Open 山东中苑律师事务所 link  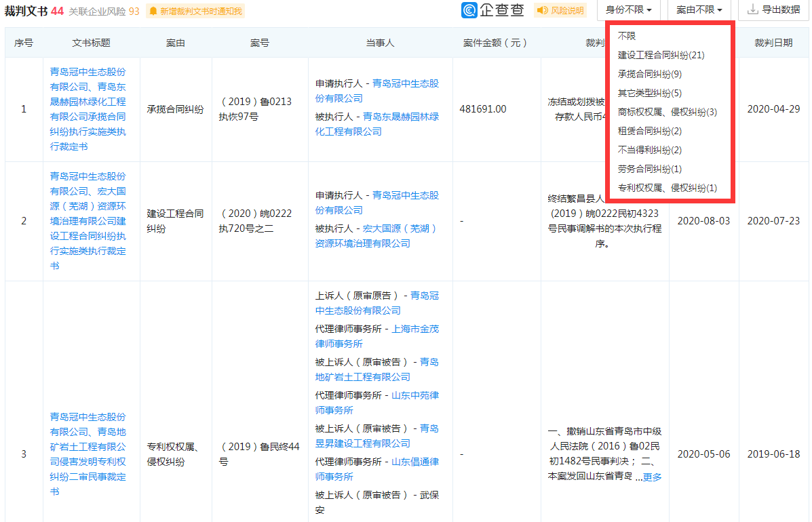point(377,403)
